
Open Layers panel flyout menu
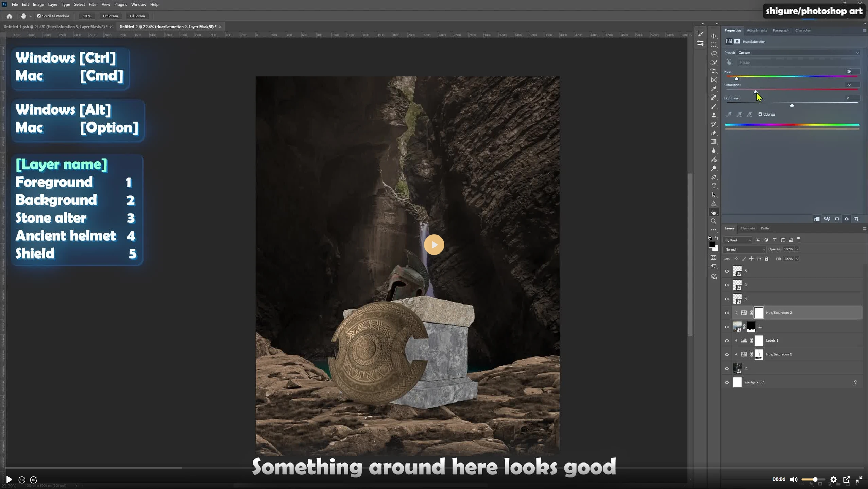864,228
